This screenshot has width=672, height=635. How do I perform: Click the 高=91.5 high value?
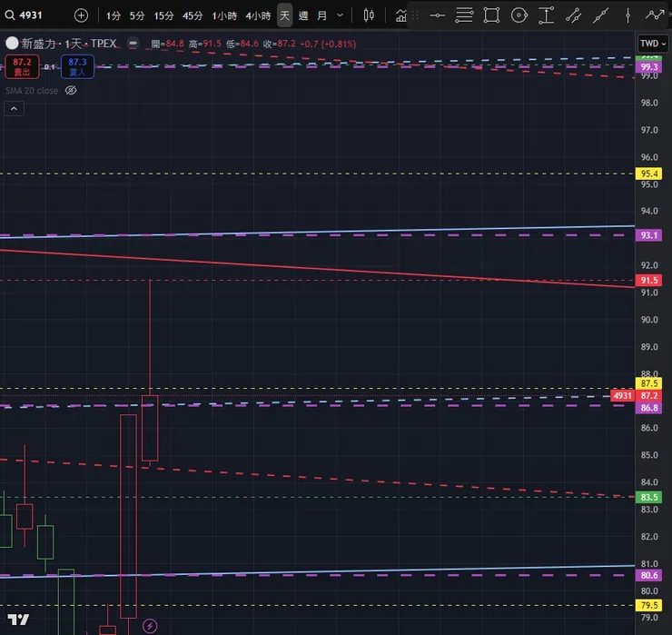pyautogui.click(x=205, y=44)
